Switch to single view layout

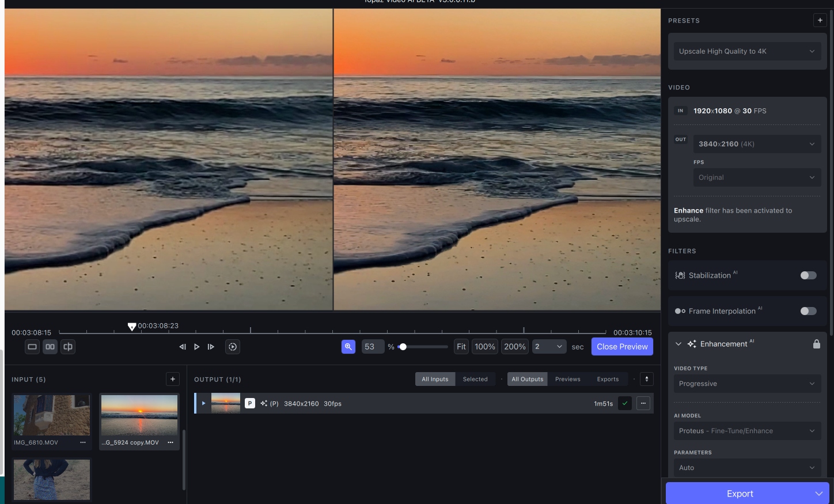click(x=32, y=347)
